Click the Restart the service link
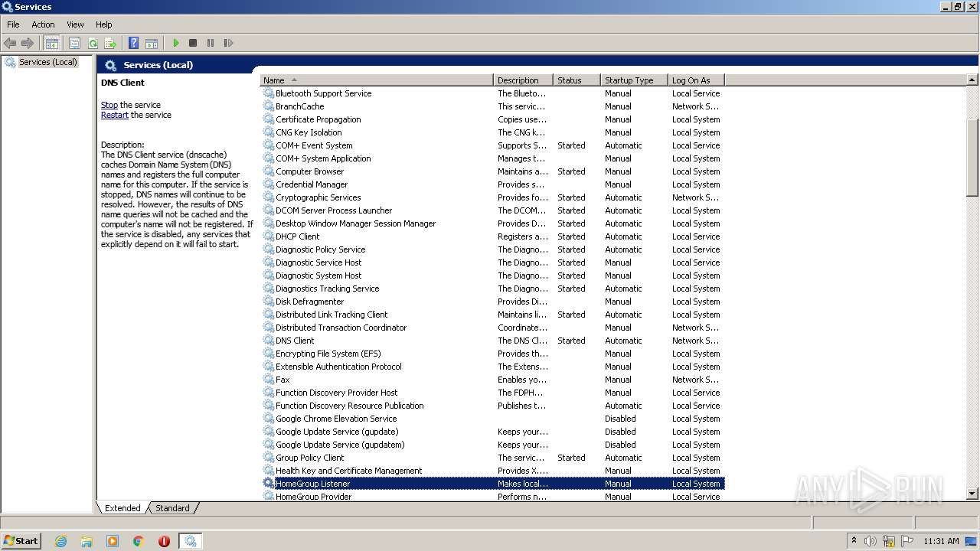Image resolution: width=980 pixels, height=551 pixels. pyautogui.click(x=115, y=115)
